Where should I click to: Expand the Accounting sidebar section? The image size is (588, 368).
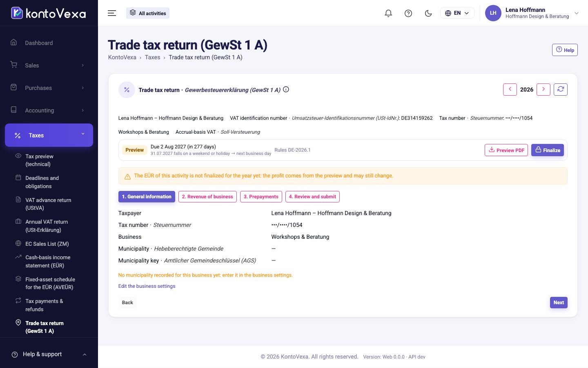tap(49, 110)
